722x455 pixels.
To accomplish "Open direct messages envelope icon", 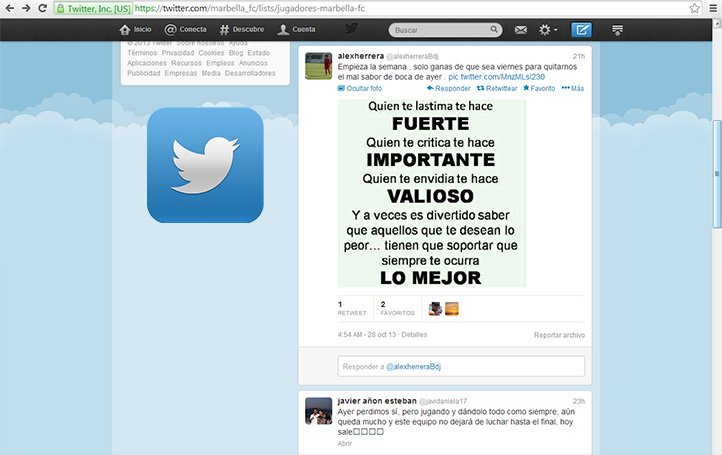I will (x=520, y=30).
